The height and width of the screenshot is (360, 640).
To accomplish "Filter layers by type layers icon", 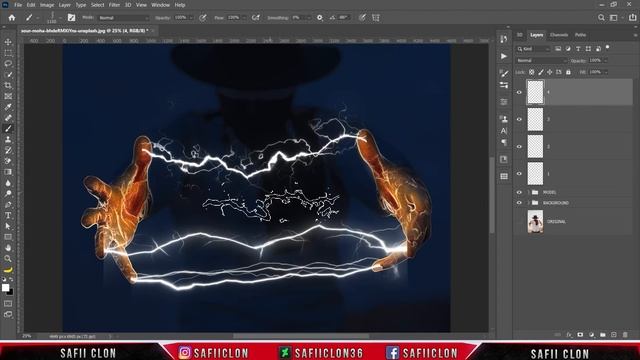I will pos(578,49).
